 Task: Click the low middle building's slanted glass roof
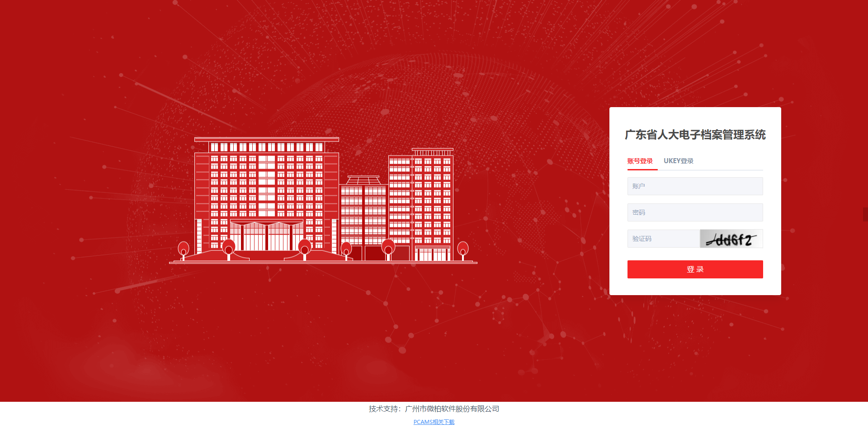363,180
